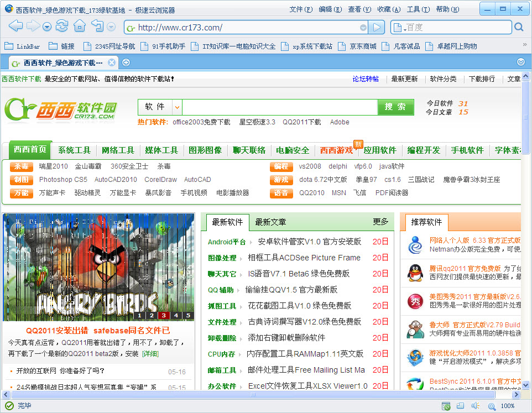This screenshot has height=413, width=532.
Task: Close the 西西软件 browser tab
Action: click(x=111, y=62)
